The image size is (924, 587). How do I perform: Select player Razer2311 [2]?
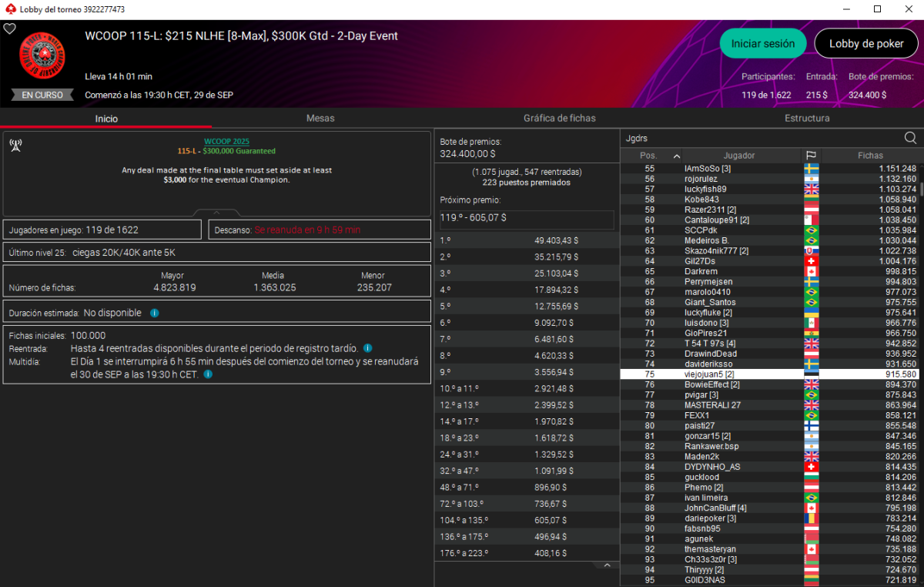coord(769,210)
